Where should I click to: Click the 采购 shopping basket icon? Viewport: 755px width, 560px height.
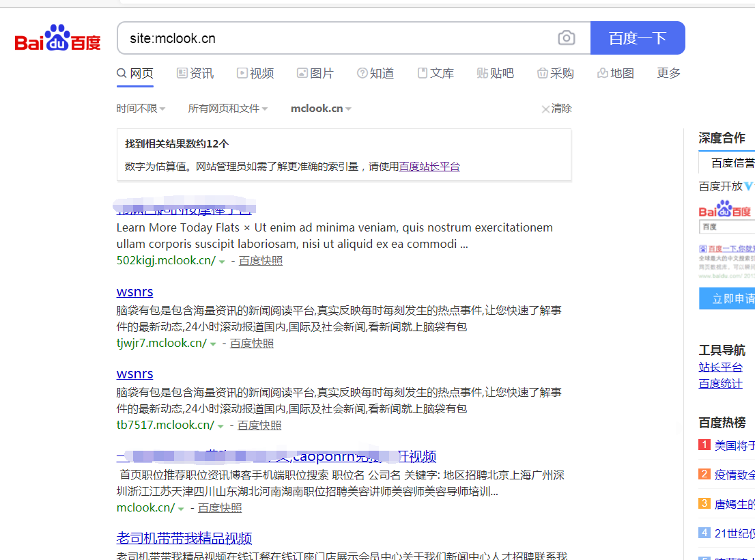tap(543, 73)
